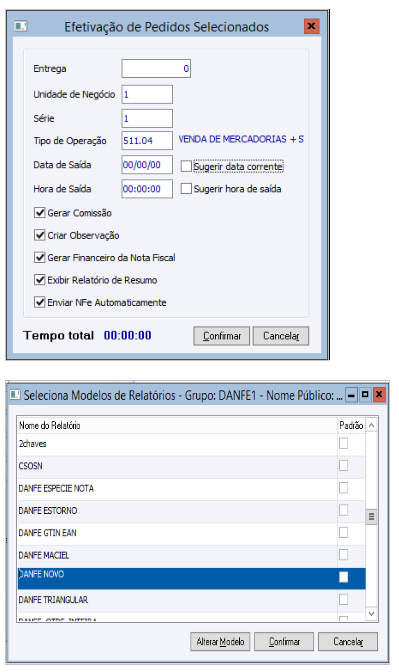The image size is (399, 672).
Task: Toggle Gerar Financeiro da Nota Fiscal
Action: coord(40,257)
